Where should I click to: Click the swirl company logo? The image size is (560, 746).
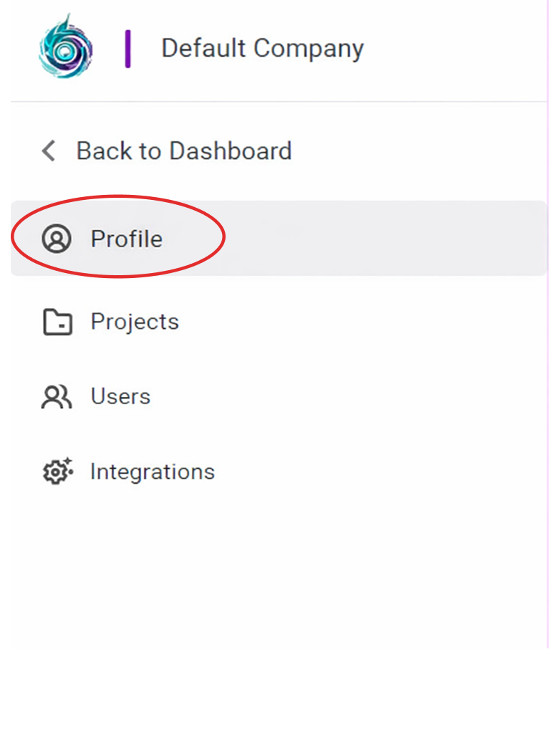point(65,47)
